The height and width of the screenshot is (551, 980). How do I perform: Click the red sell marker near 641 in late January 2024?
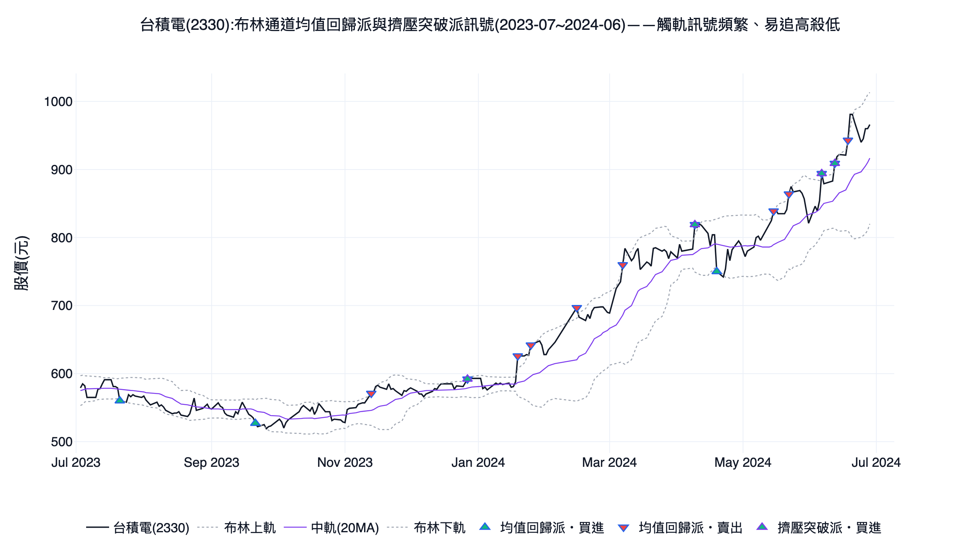click(530, 346)
